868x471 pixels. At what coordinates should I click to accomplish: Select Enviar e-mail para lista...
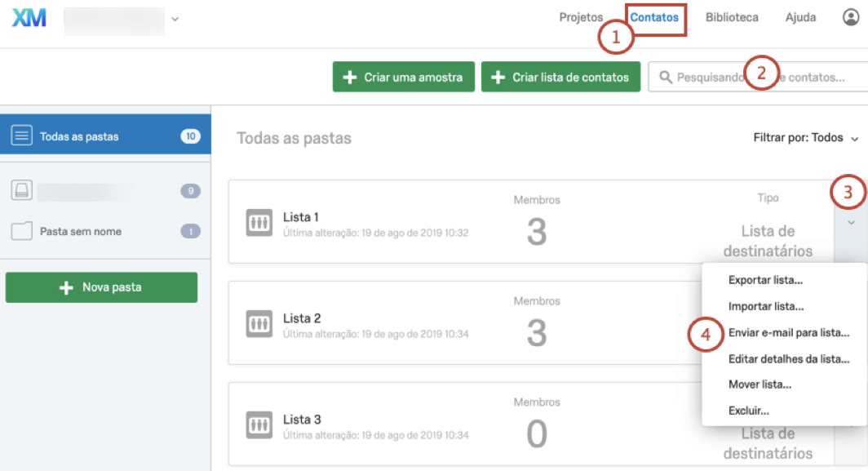[788, 332]
